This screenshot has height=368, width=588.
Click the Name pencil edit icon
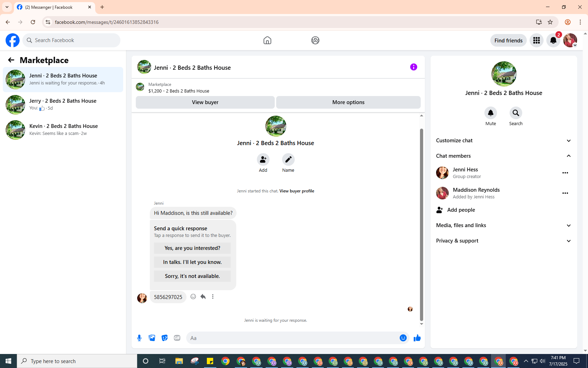(288, 159)
